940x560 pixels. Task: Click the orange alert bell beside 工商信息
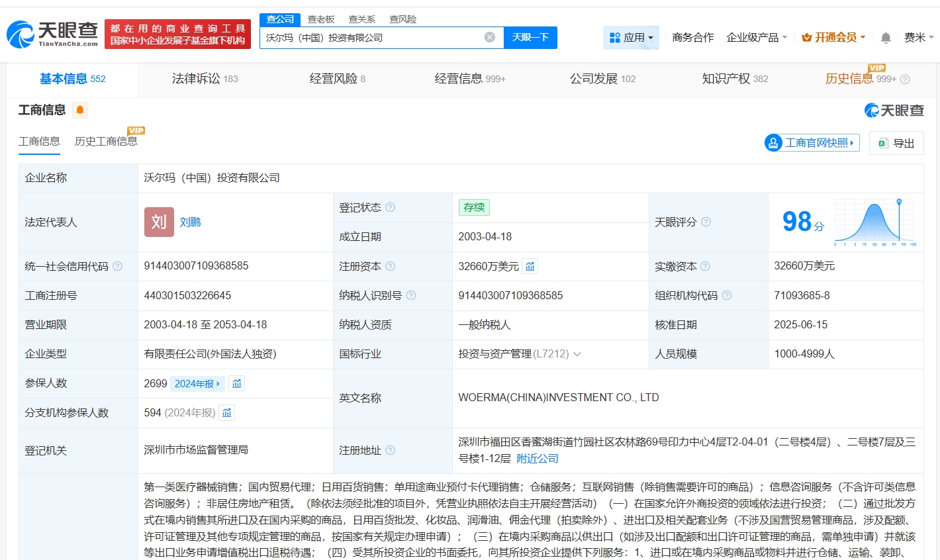80,110
